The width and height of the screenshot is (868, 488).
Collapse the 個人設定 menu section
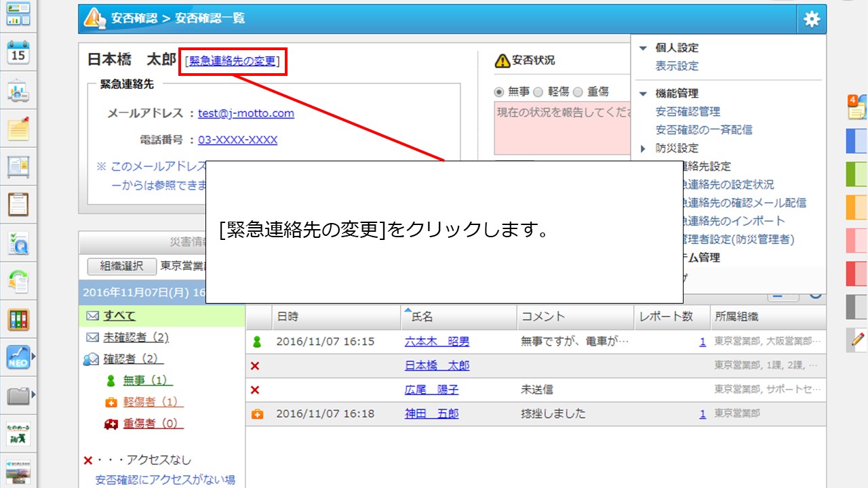pos(643,48)
